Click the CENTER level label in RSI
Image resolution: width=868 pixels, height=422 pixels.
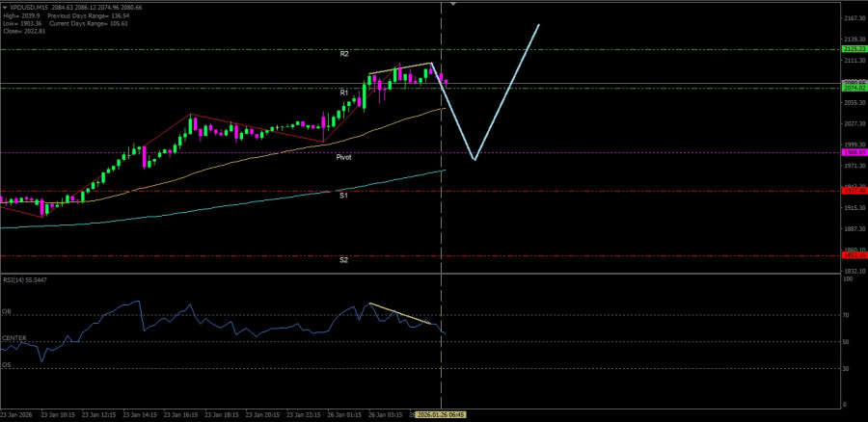(14, 338)
